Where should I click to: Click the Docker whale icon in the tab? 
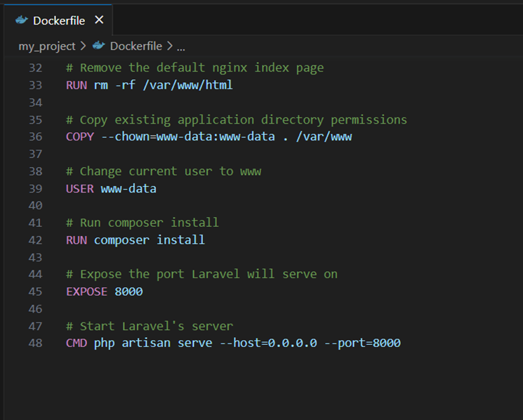coord(22,20)
